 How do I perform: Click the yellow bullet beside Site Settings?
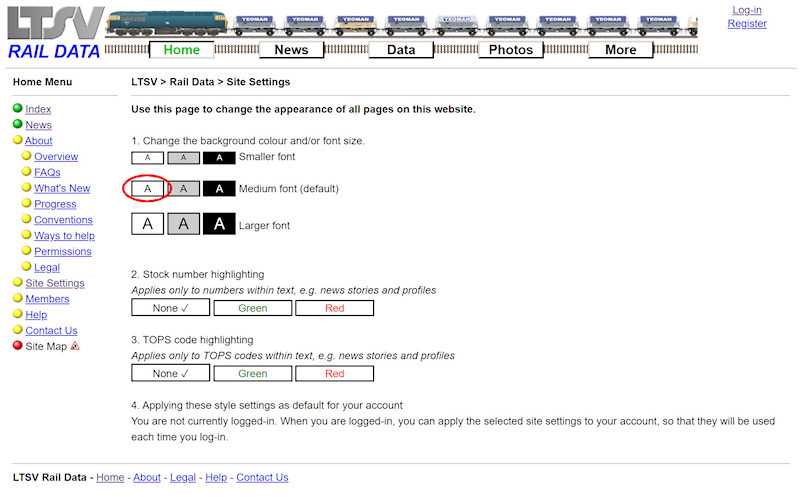point(18,283)
